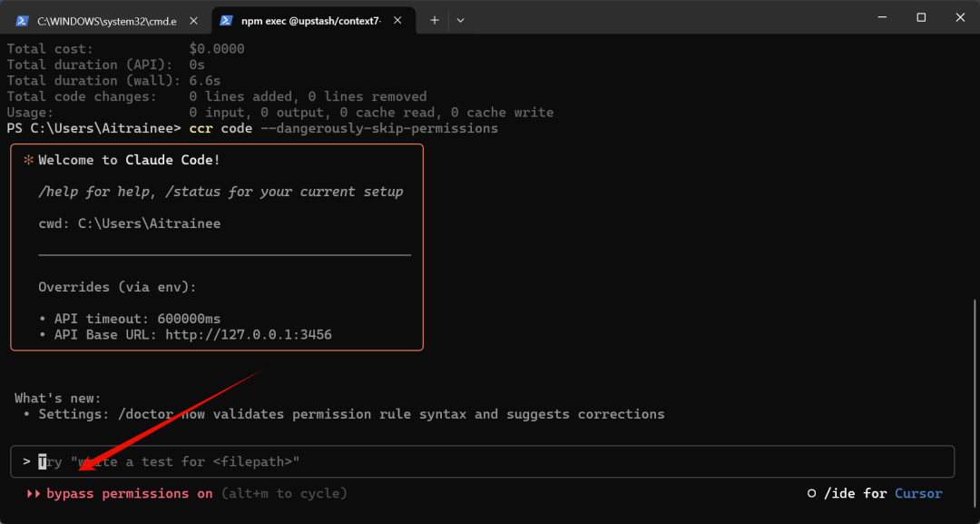Click the "ccr code --dangerously-skip-permissions" command text

(x=343, y=129)
